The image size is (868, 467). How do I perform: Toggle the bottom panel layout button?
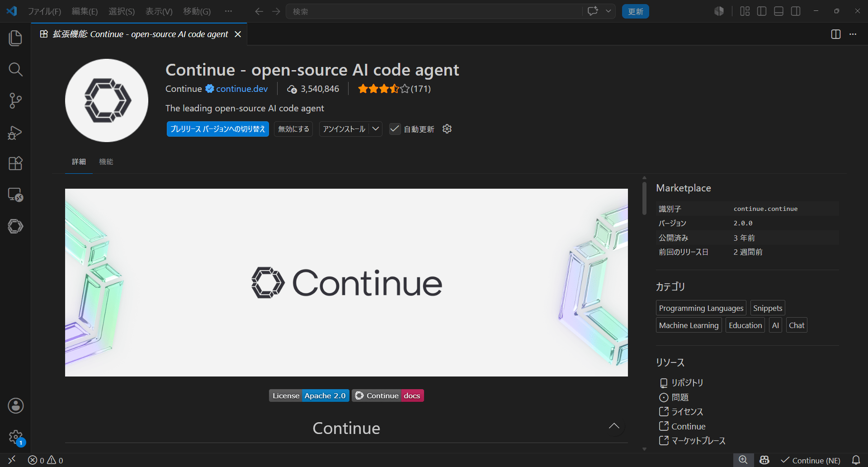click(x=778, y=11)
